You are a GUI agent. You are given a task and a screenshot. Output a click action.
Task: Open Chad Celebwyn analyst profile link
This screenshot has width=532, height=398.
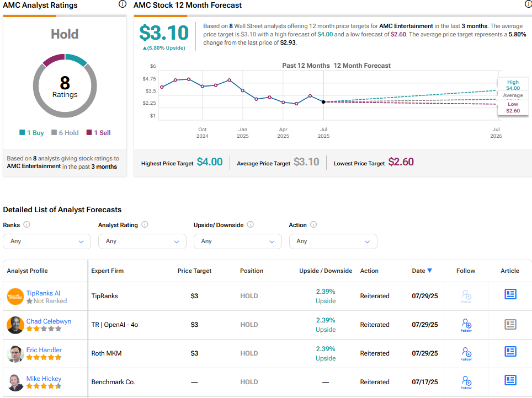pyautogui.click(x=49, y=321)
